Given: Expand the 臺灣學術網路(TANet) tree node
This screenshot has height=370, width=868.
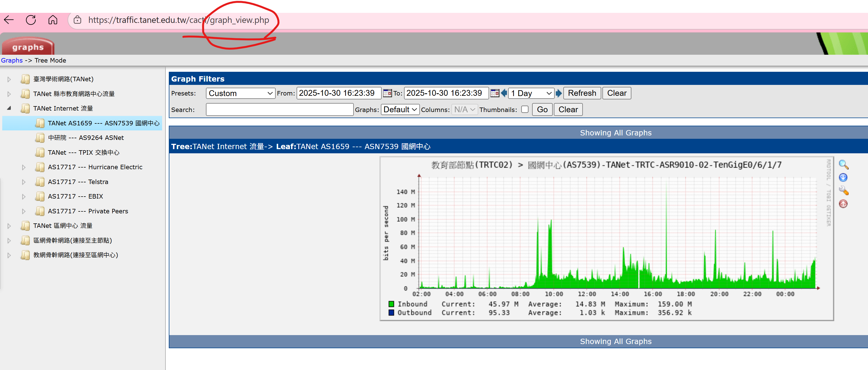Looking at the screenshot, I should coord(9,79).
